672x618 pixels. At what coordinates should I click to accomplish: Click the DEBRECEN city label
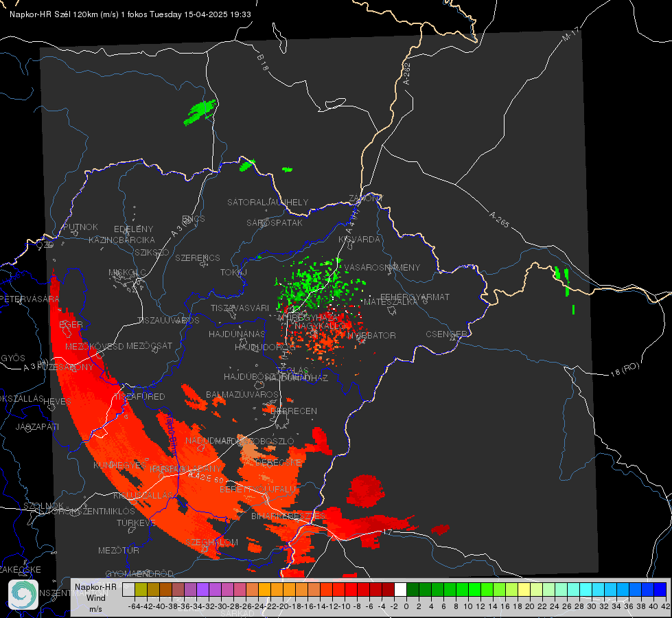pos(294,411)
